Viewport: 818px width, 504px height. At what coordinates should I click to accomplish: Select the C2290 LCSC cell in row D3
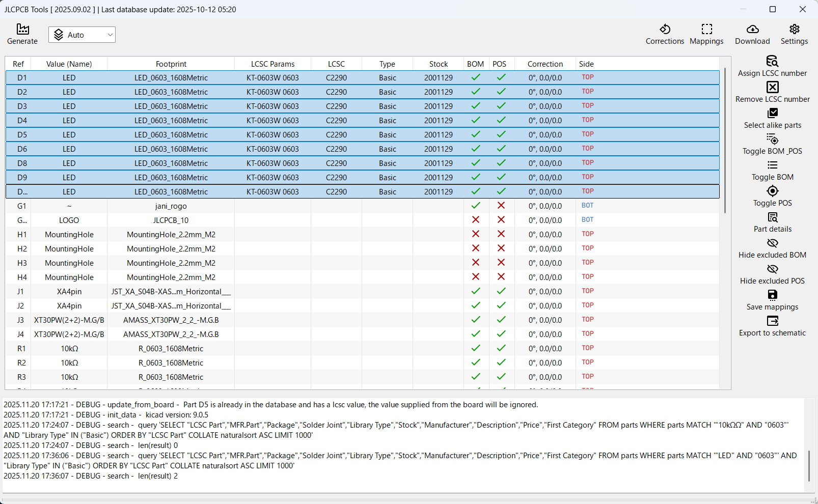[x=336, y=106]
